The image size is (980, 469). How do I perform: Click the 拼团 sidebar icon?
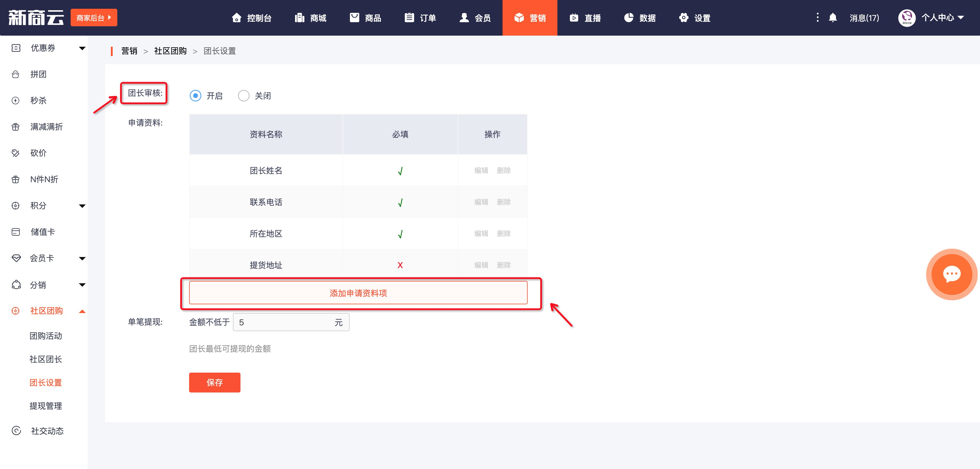coord(15,74)
